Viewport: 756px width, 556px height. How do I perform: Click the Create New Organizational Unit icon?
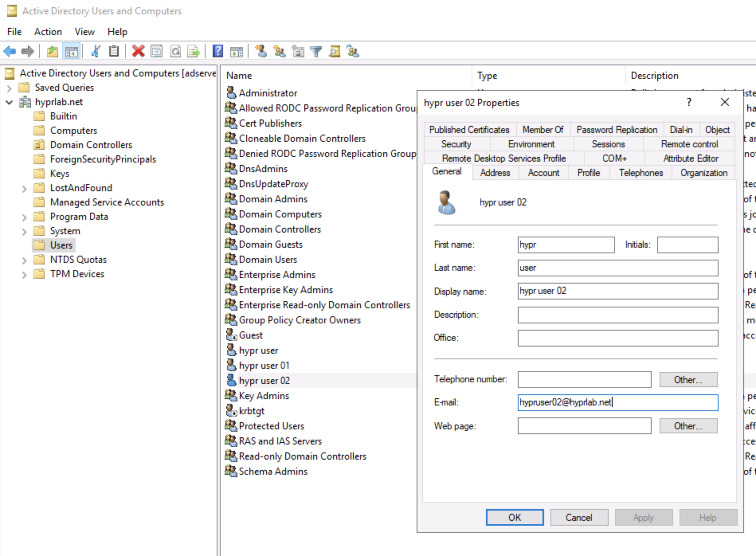[298, 52]
